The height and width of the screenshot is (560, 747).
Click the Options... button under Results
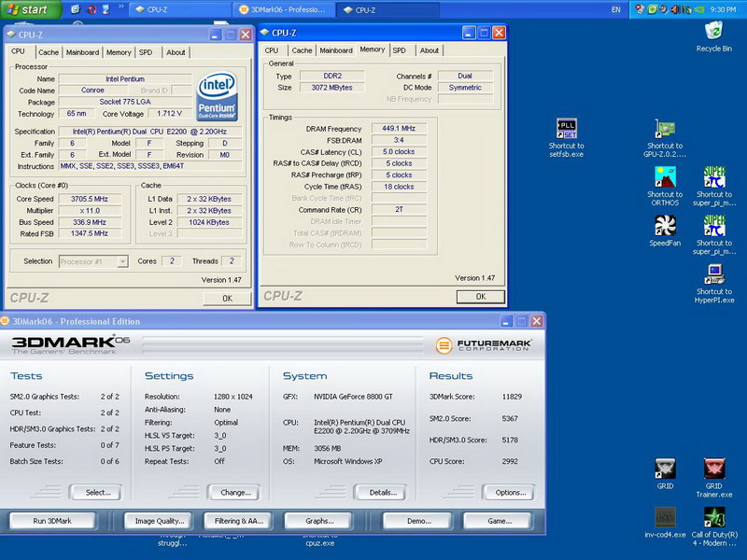(x=510, y=492)
